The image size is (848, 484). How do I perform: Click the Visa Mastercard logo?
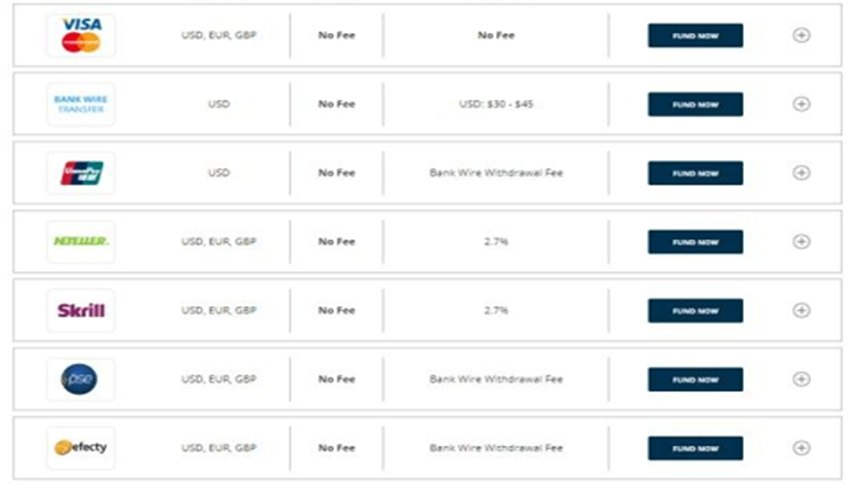coord(81,35)
